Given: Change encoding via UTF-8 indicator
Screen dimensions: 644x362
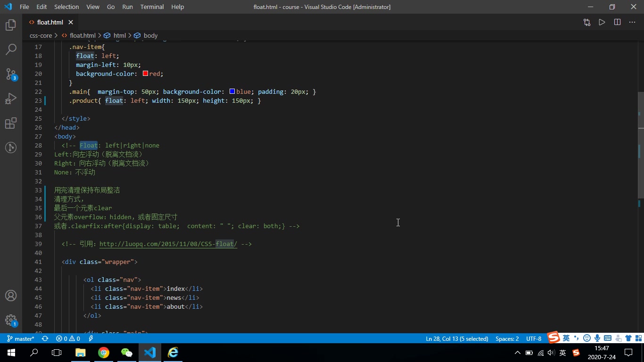Looking at the screenshot, I should tap(534, 338).
